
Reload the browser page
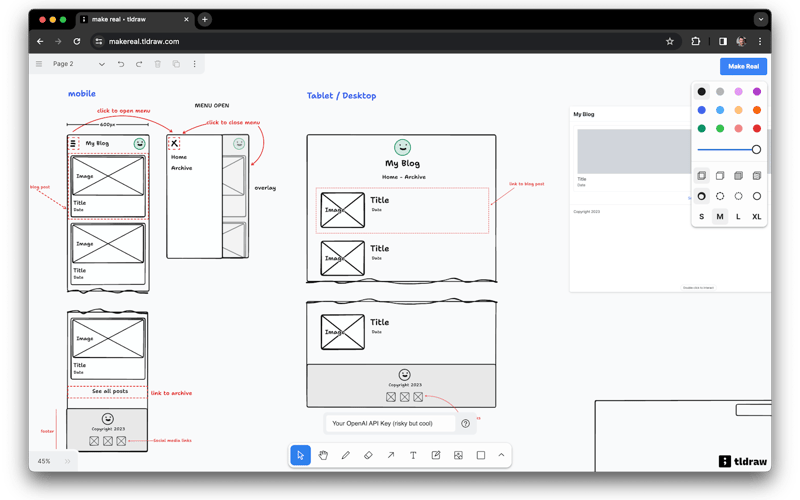pos(77,41)
